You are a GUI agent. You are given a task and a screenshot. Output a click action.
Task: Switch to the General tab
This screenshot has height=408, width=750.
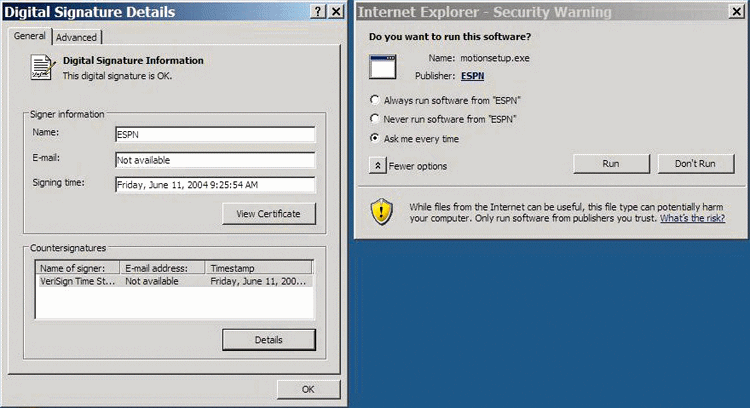pyautogui.click(x=30, y=36)
